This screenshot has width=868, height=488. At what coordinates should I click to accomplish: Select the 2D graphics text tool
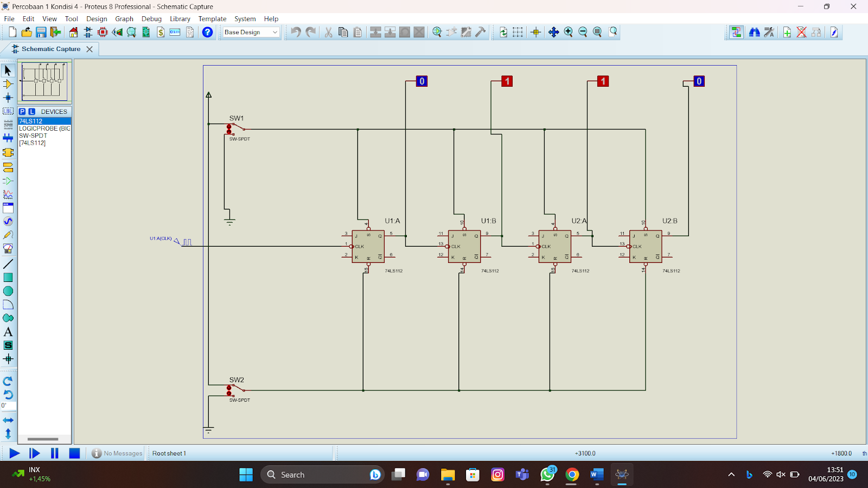coord(8,332)
